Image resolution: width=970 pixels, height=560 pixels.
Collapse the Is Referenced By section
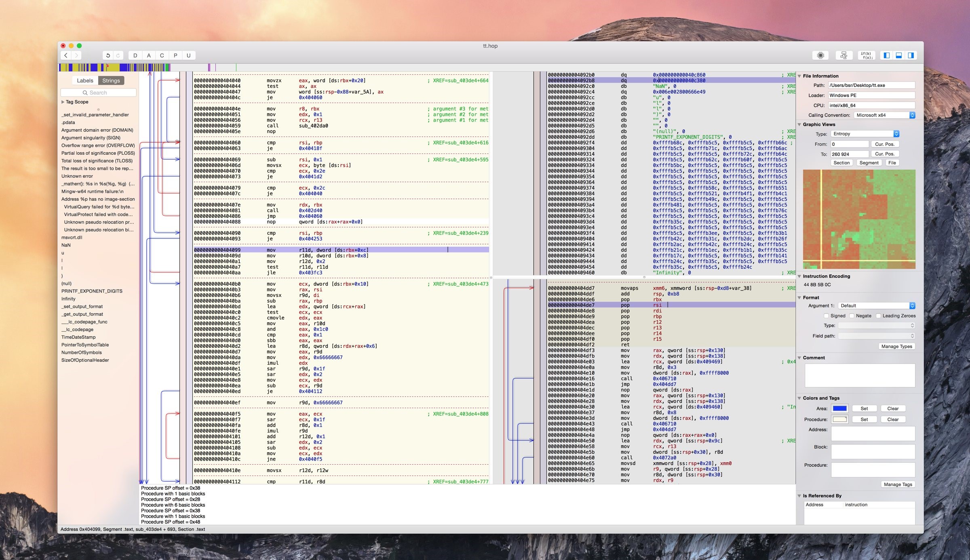[799, 496]
